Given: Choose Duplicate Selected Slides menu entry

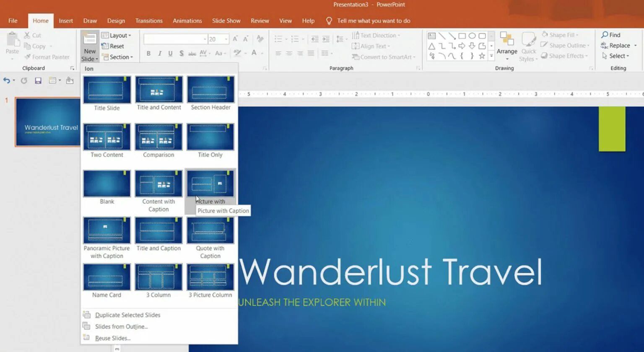Looking at the screenshot, I should [127, 315].
